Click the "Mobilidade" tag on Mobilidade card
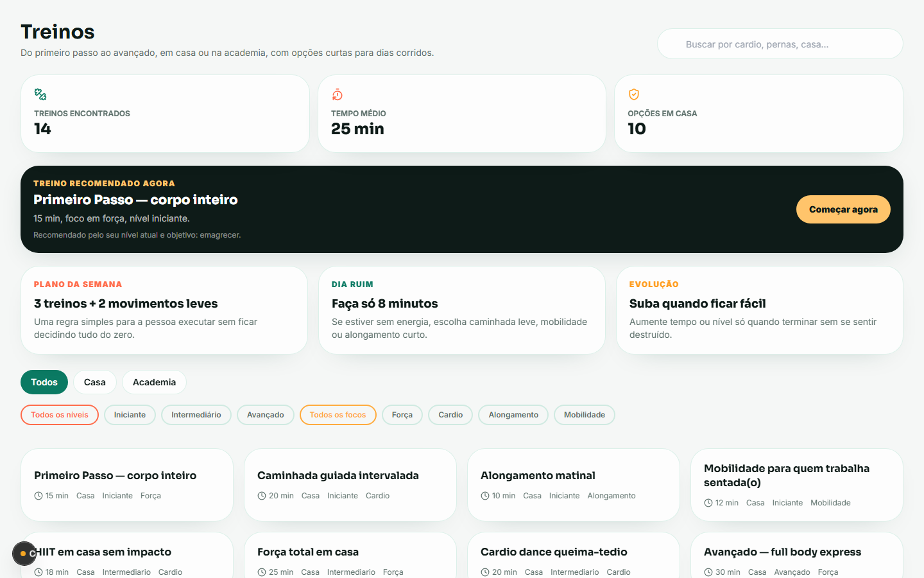This screenshot has width=924, height=578. 830,503
